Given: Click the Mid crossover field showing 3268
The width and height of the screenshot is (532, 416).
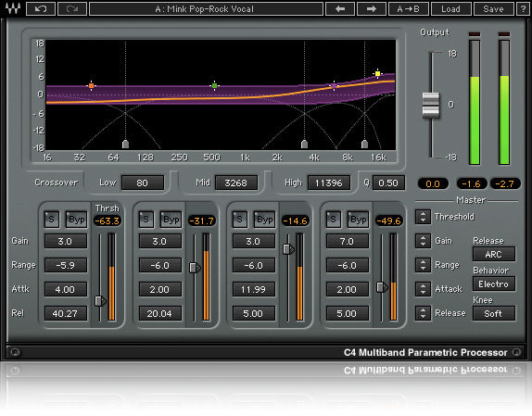Looking at the screenshot, I should 236,183.
